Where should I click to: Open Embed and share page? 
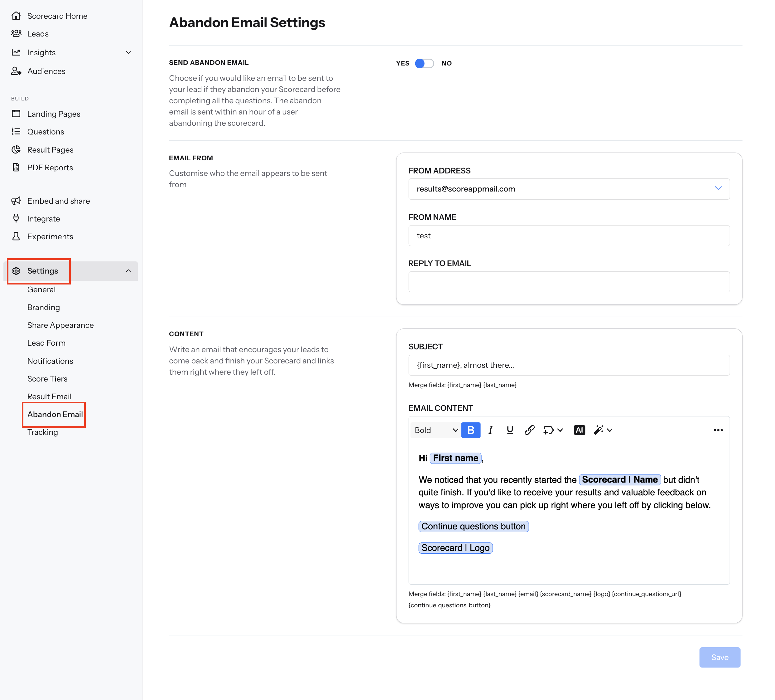58,201
